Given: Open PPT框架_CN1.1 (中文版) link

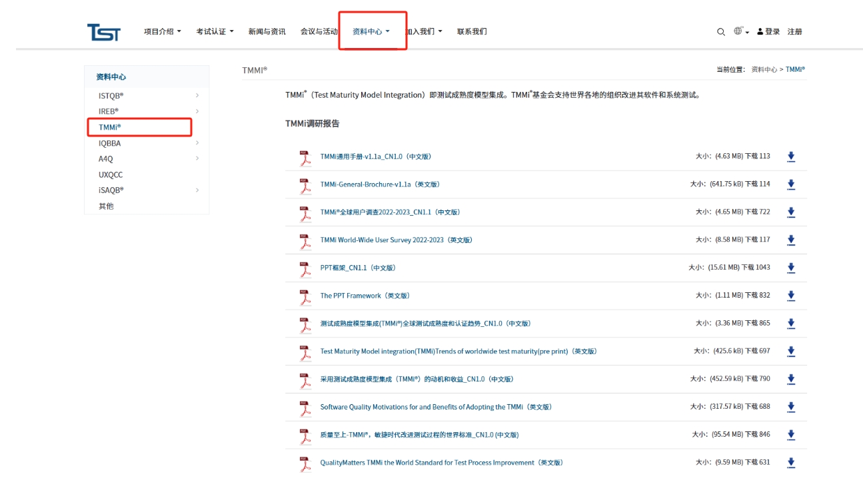Looking at the screenshot, I should pos(358,268).
